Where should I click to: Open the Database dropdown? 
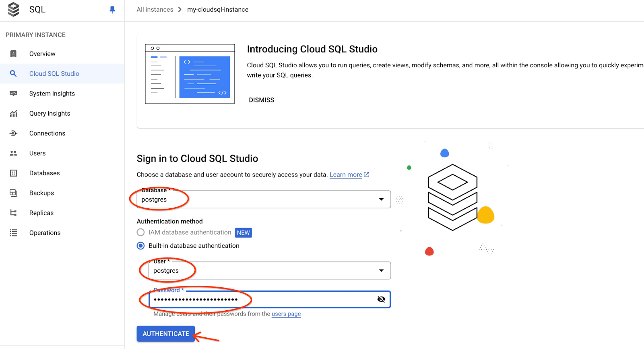[381, 199]
